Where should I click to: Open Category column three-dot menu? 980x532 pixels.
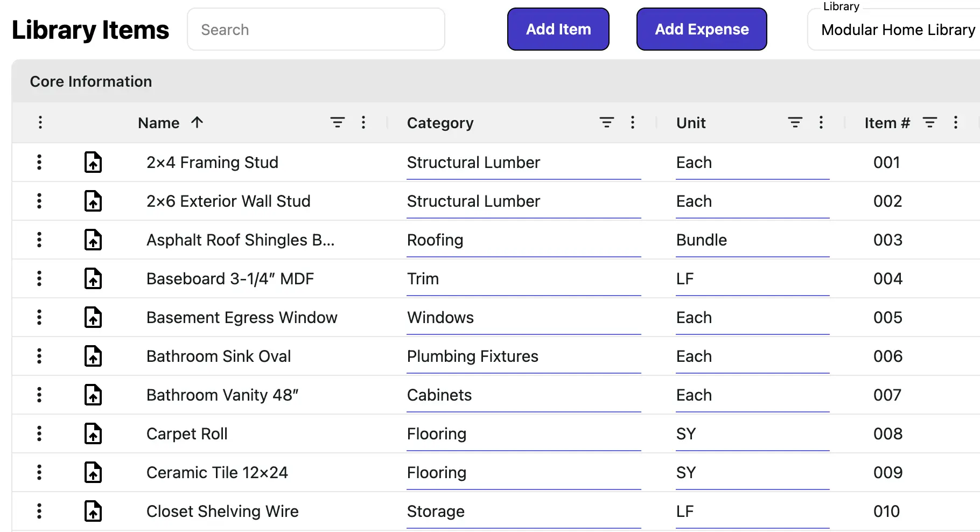633,123
